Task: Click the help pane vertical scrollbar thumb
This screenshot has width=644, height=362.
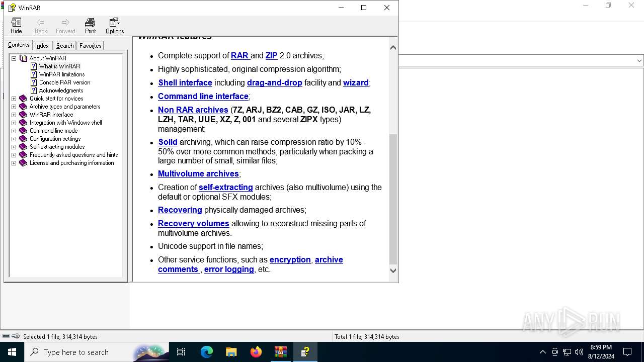Action: click(x=393, y=199)
